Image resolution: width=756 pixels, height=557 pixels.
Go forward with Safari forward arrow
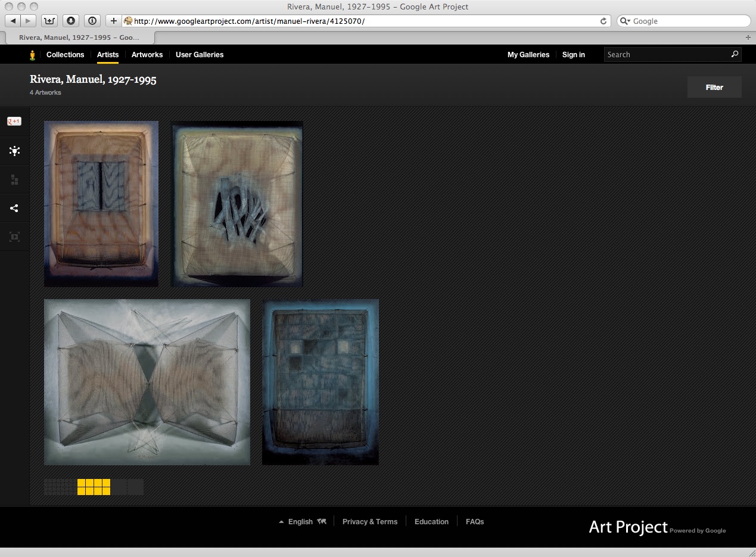pos(29,21)
